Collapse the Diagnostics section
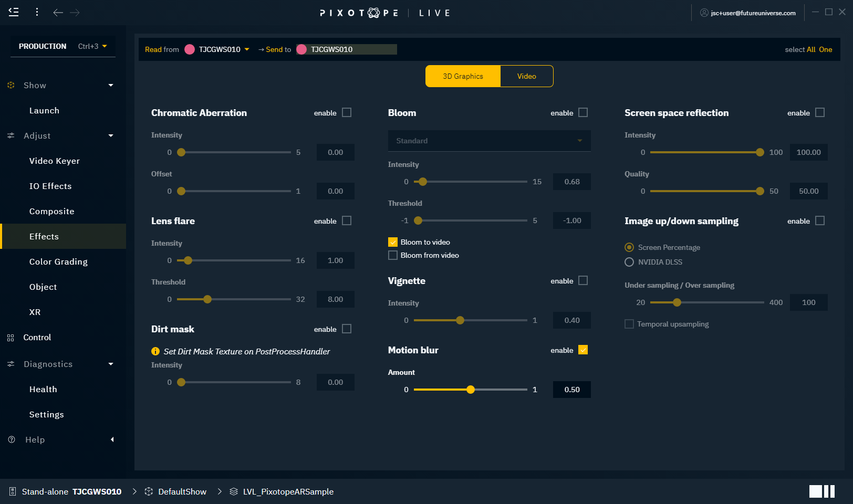 pyautogui.click(x=111, y=364)
